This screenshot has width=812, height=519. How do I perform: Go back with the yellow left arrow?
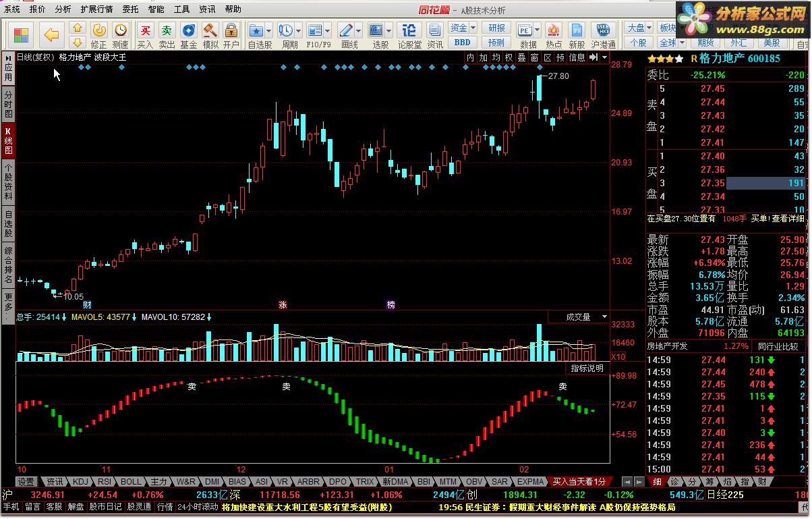(52, 34)
